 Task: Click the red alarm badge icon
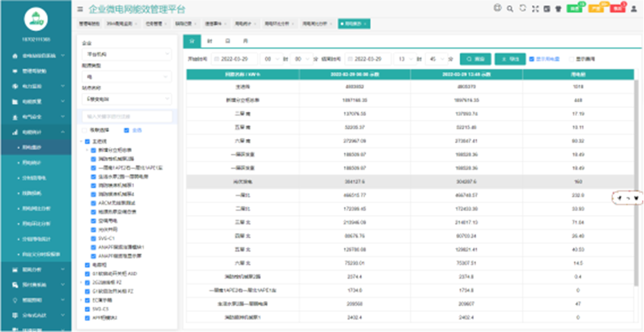coord(616,9)
